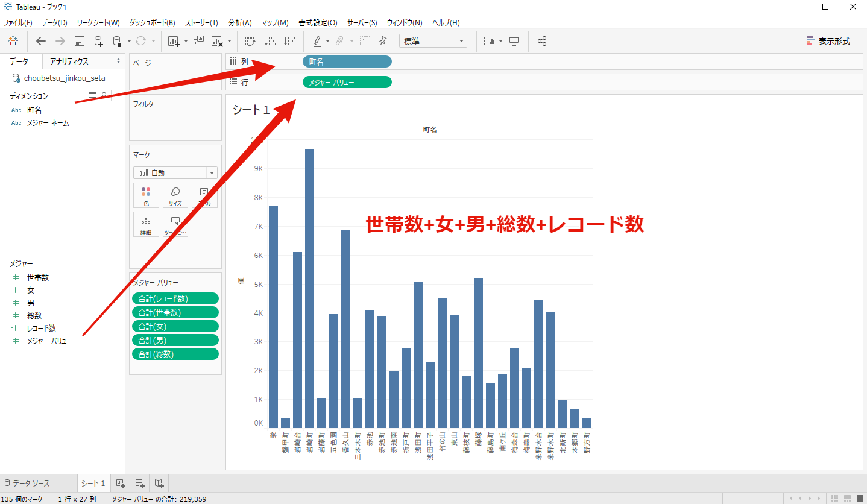Expand arrow next to new worksheet icon
867x504 pixels.
pyautogui.click(x=185, y=42)
